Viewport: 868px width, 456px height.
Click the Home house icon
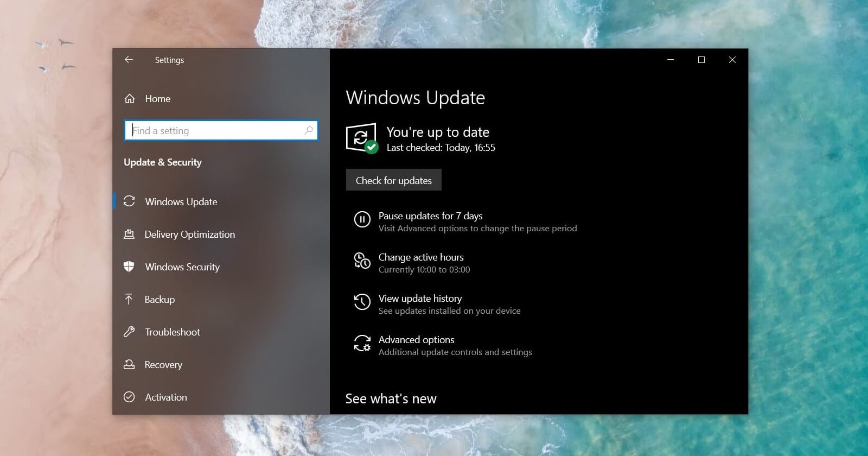click(x=130, y=99)
